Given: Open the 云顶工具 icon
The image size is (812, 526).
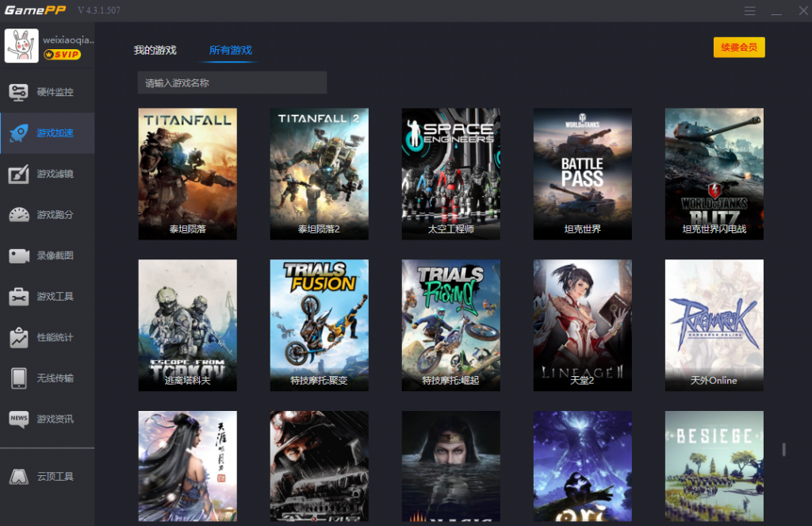Looking at the screenshot, I should pos(19,476).
